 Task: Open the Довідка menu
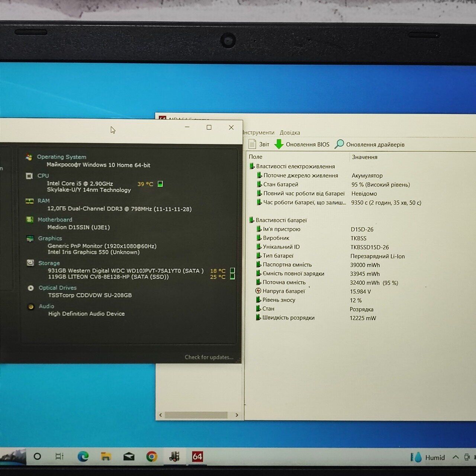290,133
